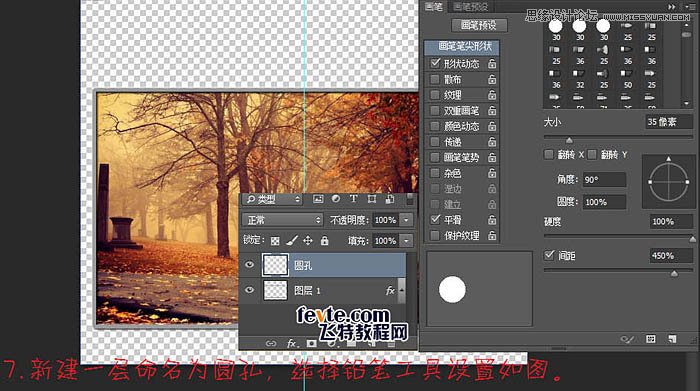Adjust the 间距 spacing slider handle

tap(674, 273)
